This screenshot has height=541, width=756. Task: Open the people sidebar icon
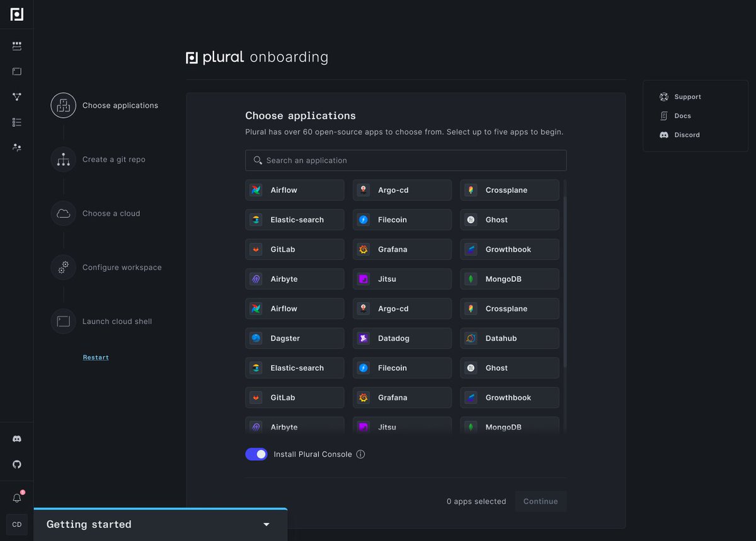[17, 148]
